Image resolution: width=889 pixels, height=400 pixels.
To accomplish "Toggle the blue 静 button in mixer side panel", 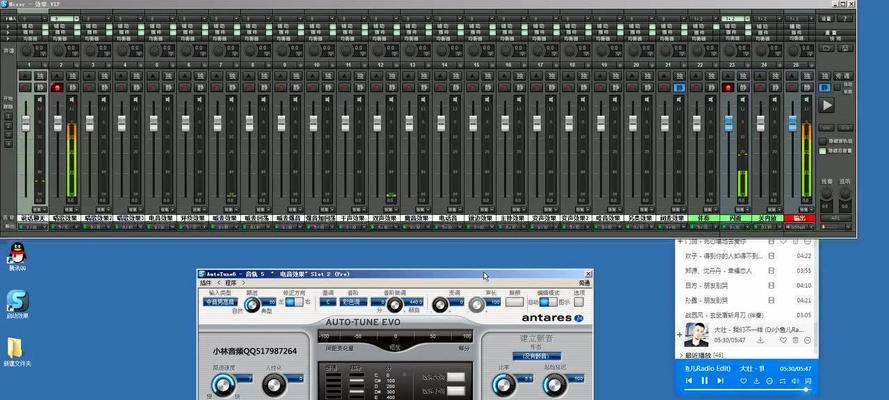I will click(825, 87).
